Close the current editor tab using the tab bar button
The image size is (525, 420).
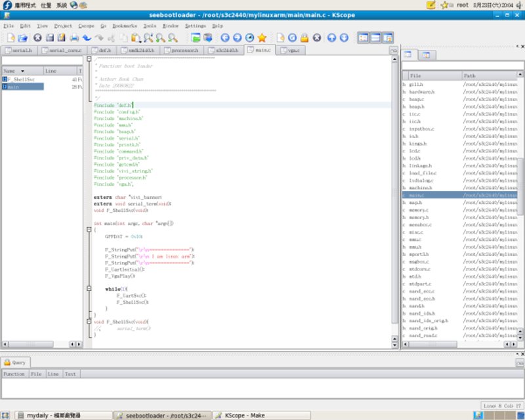pos(393,51)
